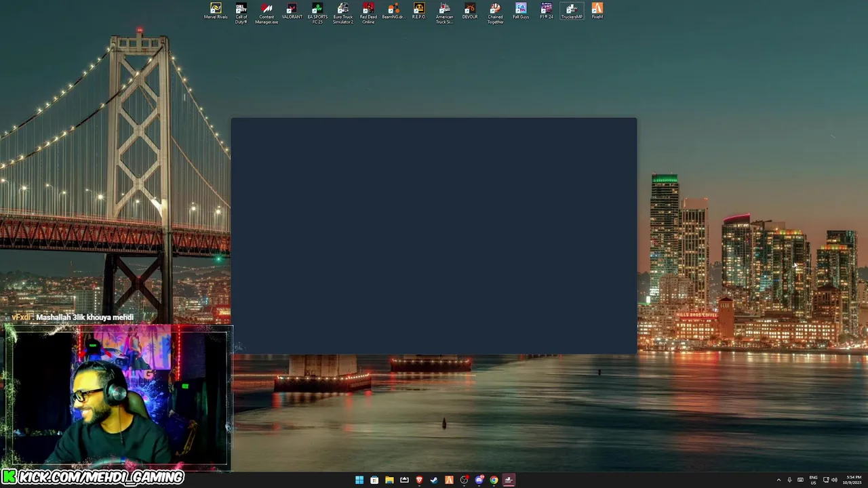Select the TruckersMP desktop shortcut
Image resolution: width=868 pixels, height=488 pixels.
point(572,12)
